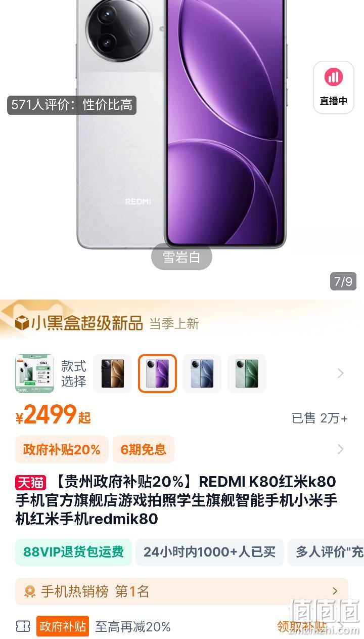Open the K80 promo thumbnail image

click(34, 373)
